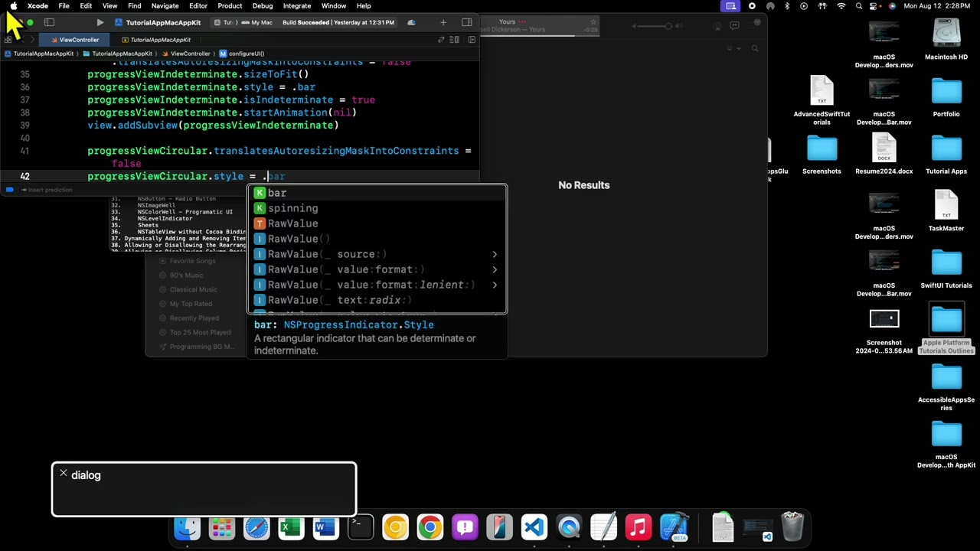Expand RawValue value format completion arrow
980x551 pixels.
tap(495, 269)
